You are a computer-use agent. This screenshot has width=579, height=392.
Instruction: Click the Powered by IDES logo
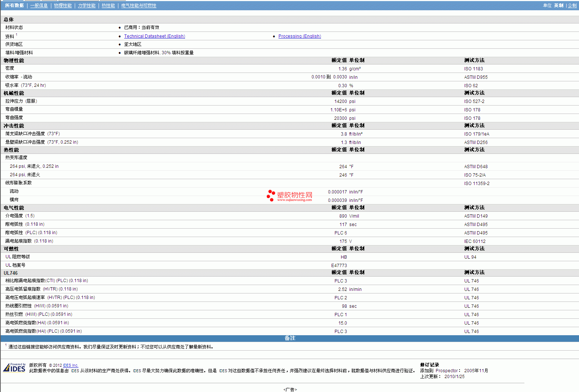click(15, 367)
